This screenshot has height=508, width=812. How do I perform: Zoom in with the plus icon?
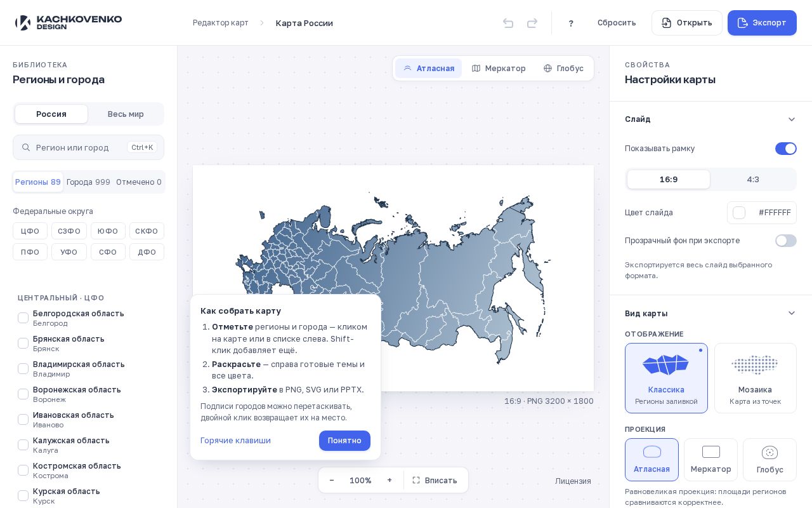[390, 480]
